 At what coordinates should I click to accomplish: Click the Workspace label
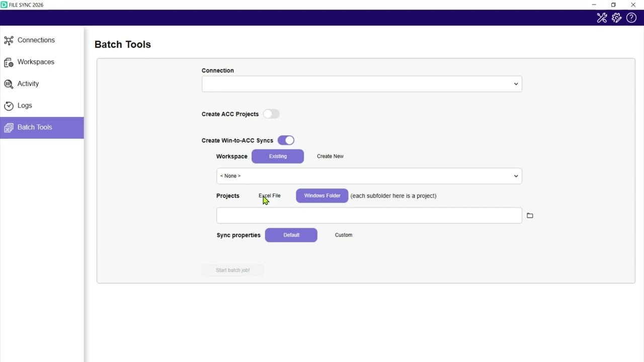point(232,156)
